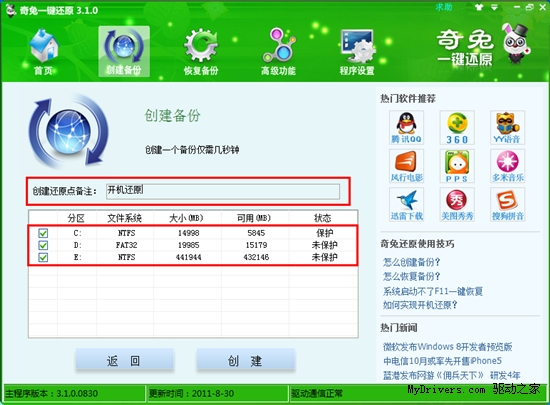The image size is (550, 405).
Task: Click the 15179 available space cell
Action: click(x=256, y=245)
